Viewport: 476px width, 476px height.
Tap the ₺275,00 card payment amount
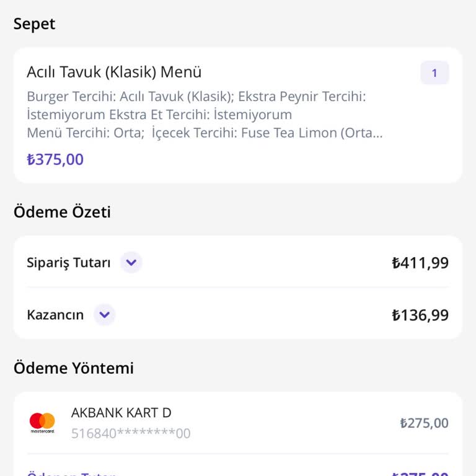[x=424, y=423]
